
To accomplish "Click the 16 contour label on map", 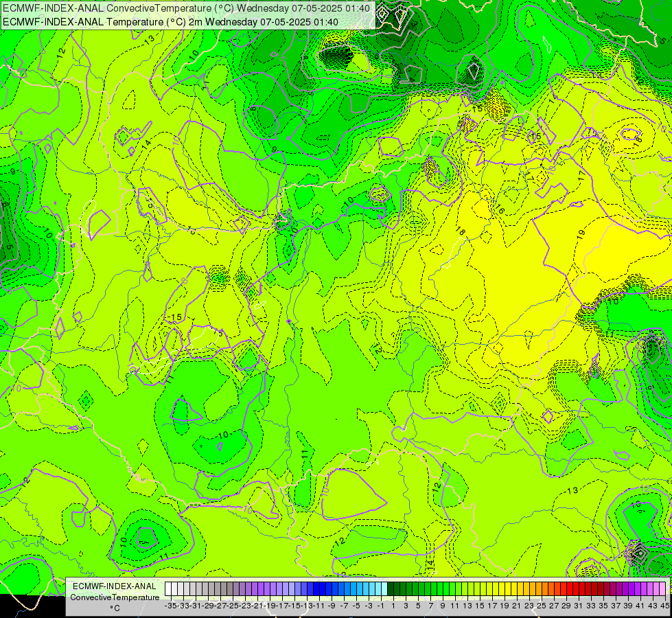I will click(x=500, y=209).
